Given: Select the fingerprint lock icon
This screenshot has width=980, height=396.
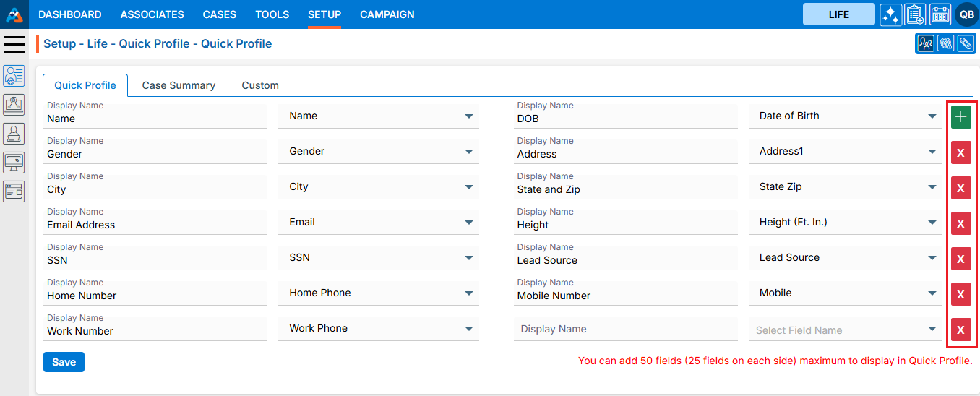Looking at the screenshot, I should pyautogui.click(x=945, y=43).
